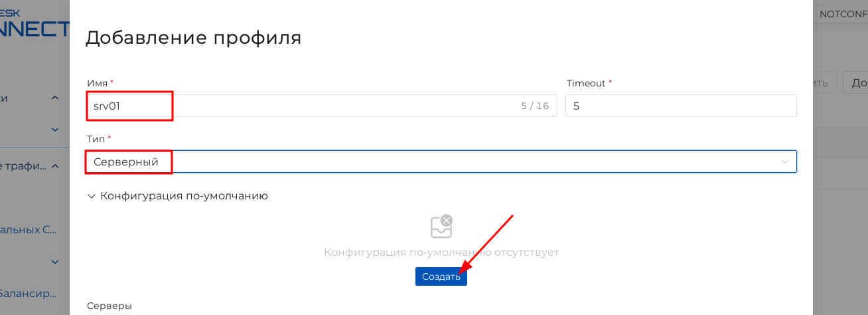
Task: Click the topmost up chevron in the sidebar
Action: click(x=55, y=98)
